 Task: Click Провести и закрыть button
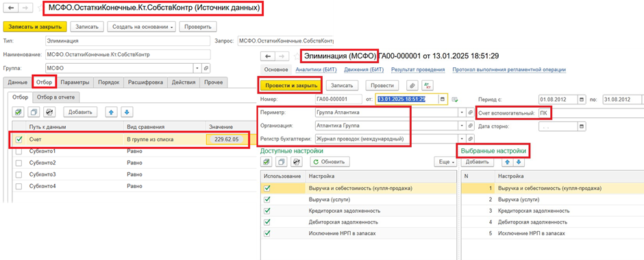[x=291, y=86]
